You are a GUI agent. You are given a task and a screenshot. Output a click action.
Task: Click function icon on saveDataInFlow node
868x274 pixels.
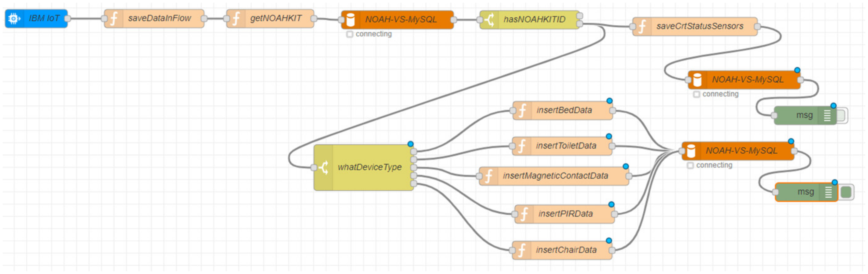pos(114,18)
